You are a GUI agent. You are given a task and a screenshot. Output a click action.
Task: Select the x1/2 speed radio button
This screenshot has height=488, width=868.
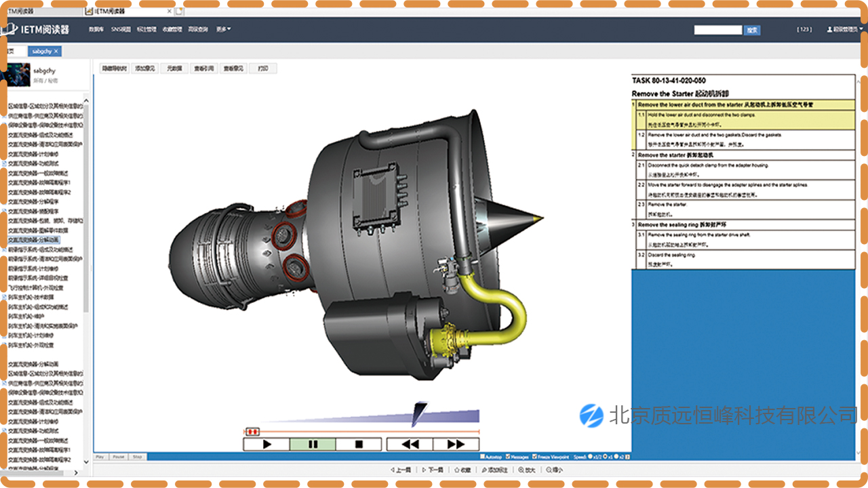[x=590, y=457]
